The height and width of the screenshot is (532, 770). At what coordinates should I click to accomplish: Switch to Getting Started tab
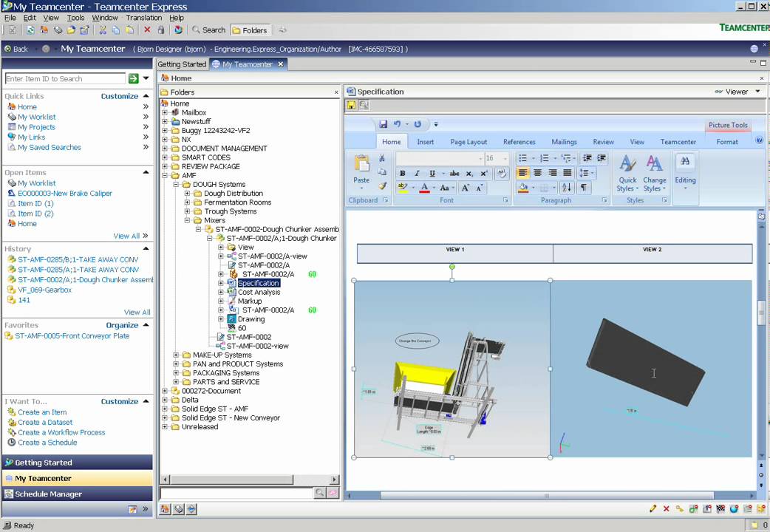pos(182,64)
